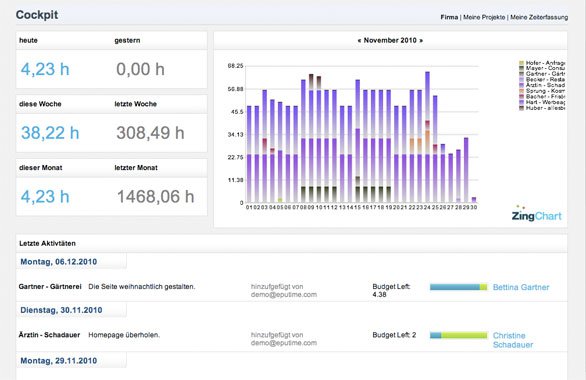Go to previous month using « arrow
This screenshot has height=380, width=586.
(359, 40)
